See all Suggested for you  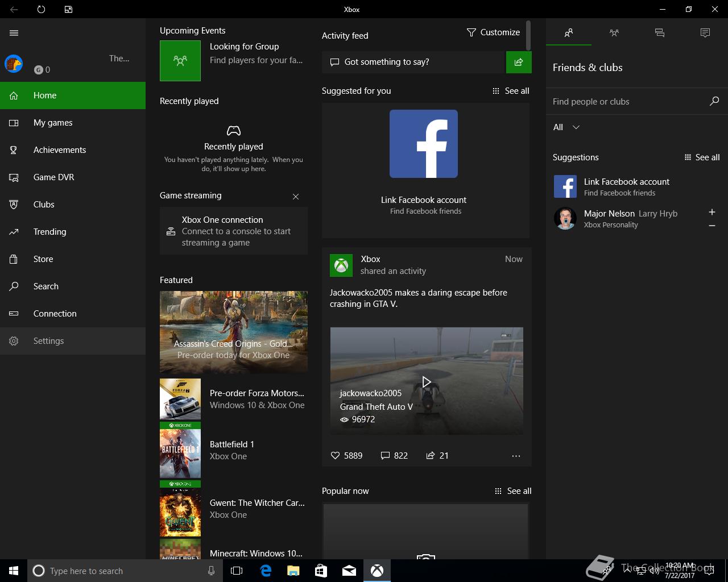click(511, 91)
